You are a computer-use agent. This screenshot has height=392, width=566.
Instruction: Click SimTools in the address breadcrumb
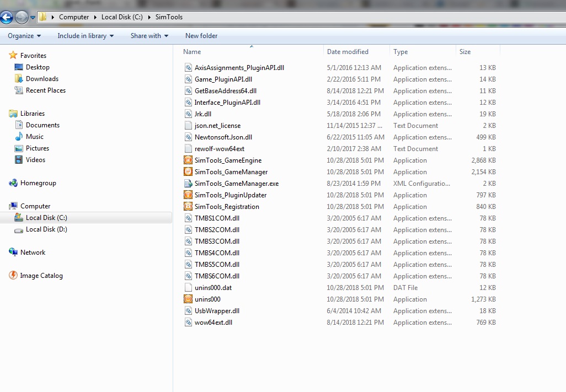pyautogui.click(x=169, y=17)
